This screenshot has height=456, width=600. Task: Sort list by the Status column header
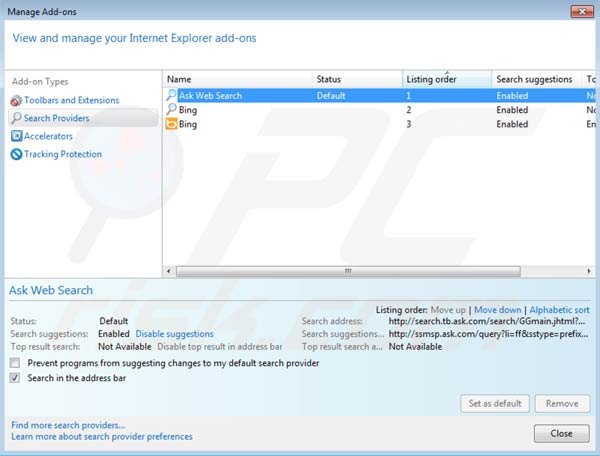click(x=357, y=79)
